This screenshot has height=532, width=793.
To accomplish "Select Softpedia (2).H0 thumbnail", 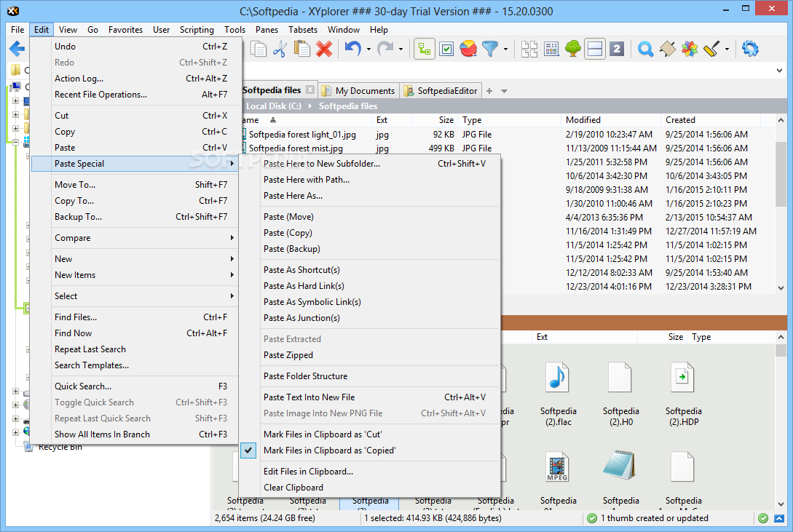I will tap(620, 394).
